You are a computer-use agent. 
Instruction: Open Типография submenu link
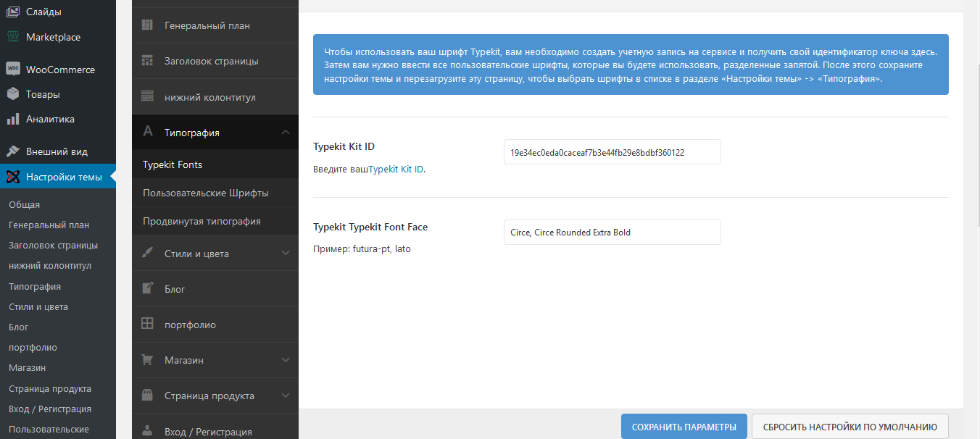click(35, 286)
